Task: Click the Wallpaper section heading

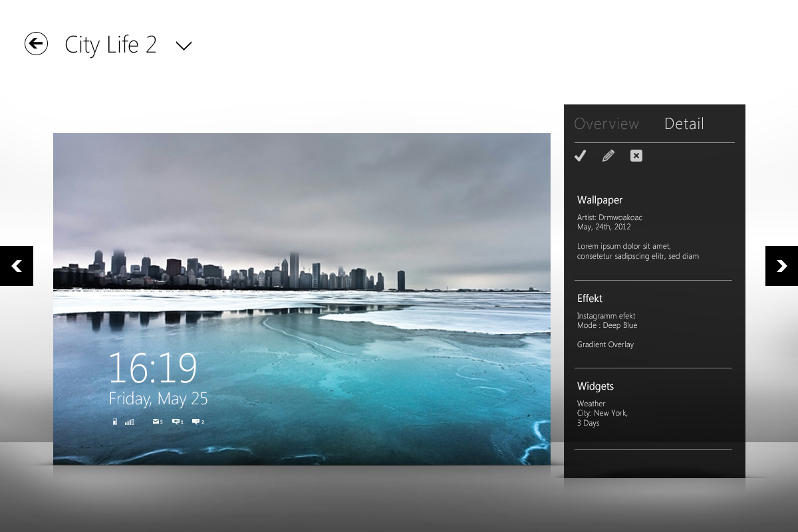Action: (x=600, y=199)
